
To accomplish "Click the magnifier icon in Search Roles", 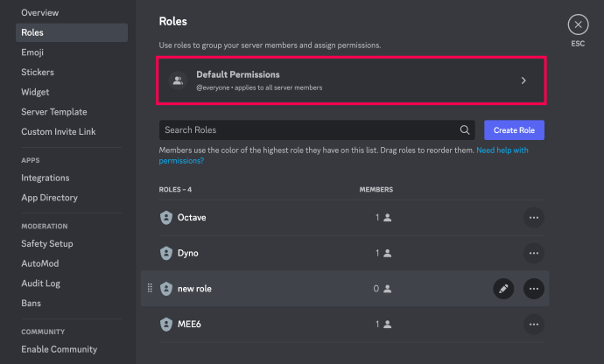I will pyautogui.click(x=465, y=130).
